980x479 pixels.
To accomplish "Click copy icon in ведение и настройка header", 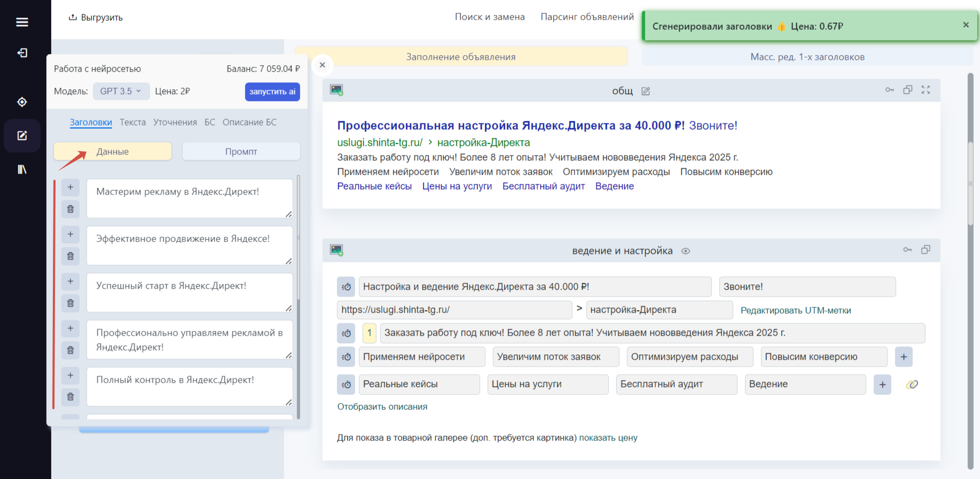I will (x=926, y=250).
